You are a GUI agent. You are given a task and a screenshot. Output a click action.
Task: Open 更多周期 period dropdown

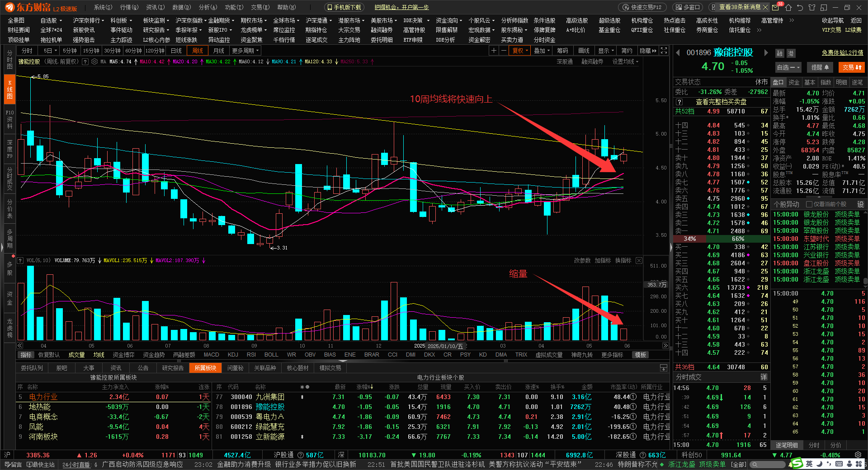click(x=245, y=51)
